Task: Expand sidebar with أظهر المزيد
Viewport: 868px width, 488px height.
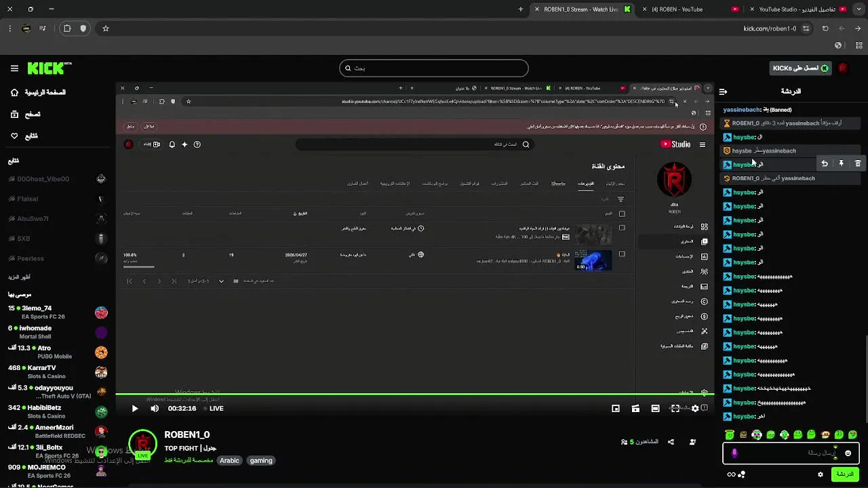Action: point(19,278)
